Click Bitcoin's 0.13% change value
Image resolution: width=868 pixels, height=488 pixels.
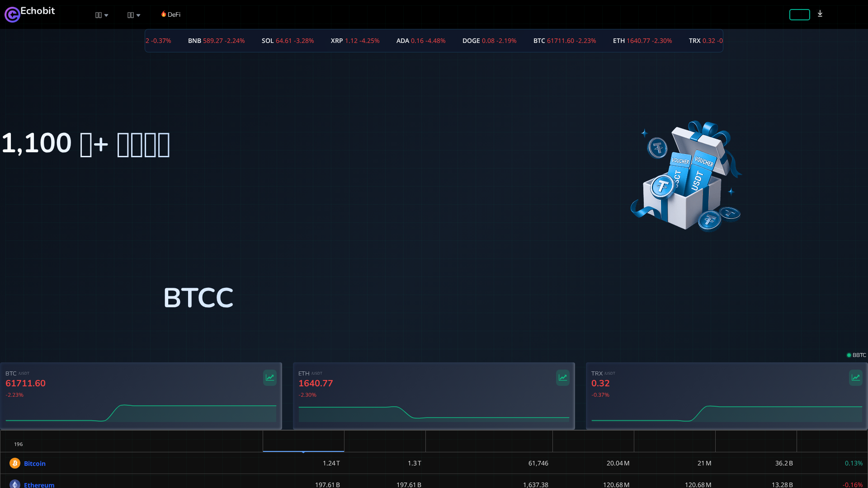pyautogui.click(x=854, y=463)
